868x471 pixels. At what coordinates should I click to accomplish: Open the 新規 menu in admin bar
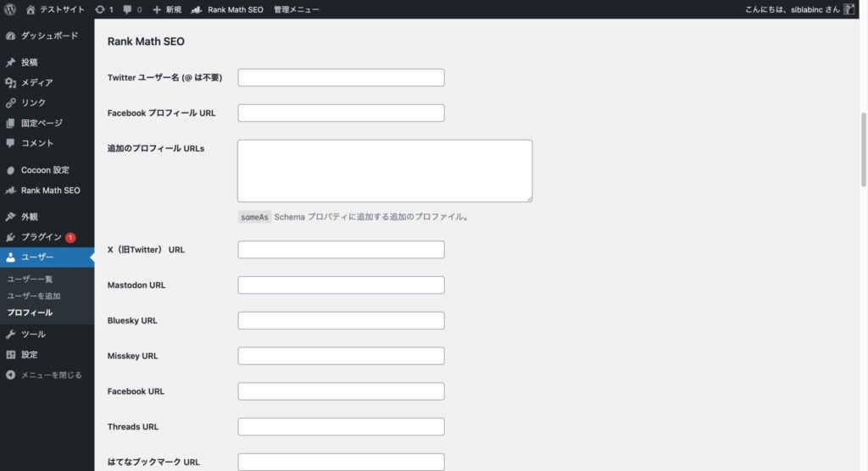174,9
